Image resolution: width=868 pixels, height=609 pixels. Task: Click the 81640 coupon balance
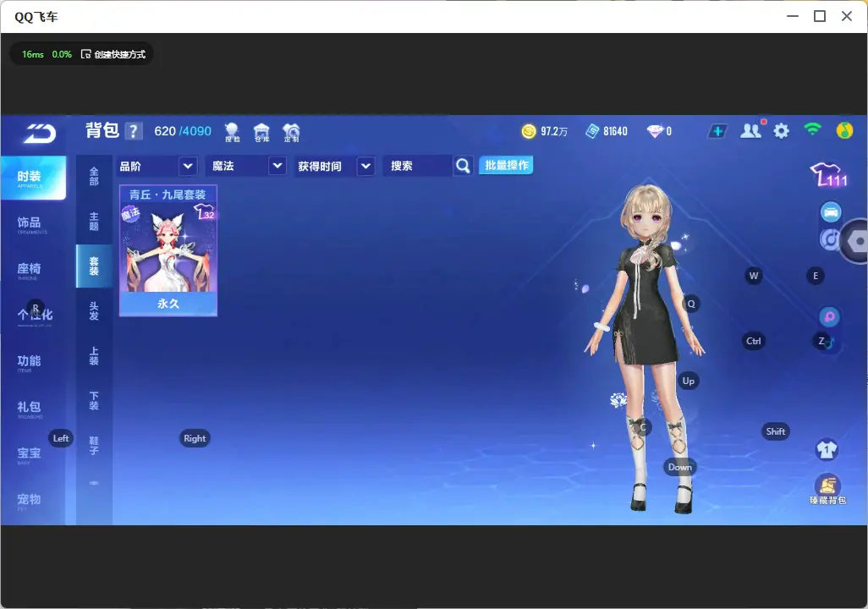point(616,131)
